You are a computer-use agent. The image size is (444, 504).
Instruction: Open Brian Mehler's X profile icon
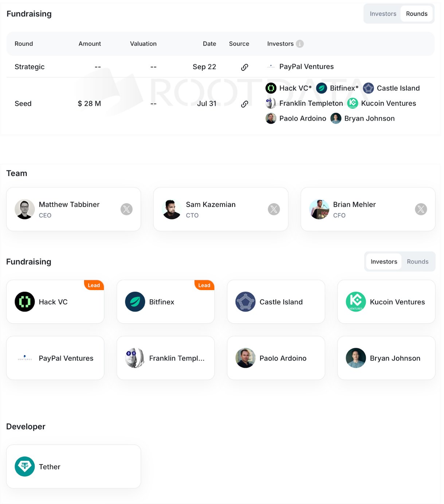[421, 209]
